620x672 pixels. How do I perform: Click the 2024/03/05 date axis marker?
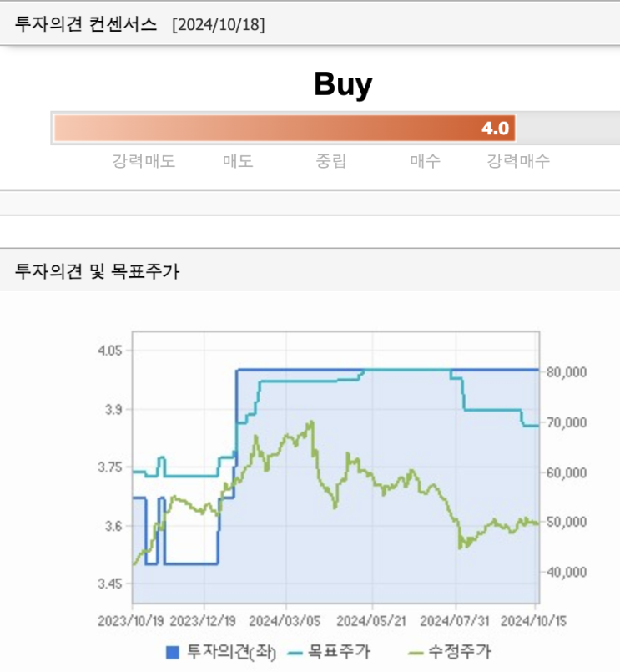(x=285, y=621)
